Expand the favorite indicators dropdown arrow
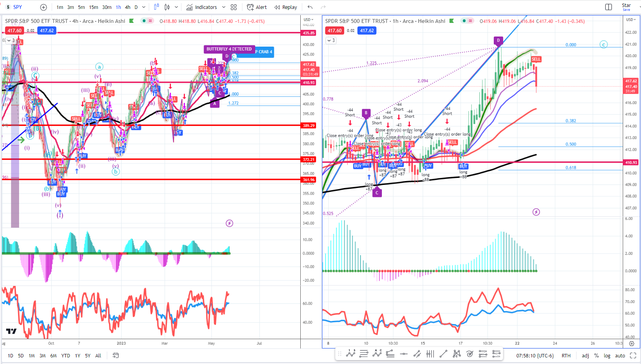This screenshot has width=641, height=364. coord(223,7)
